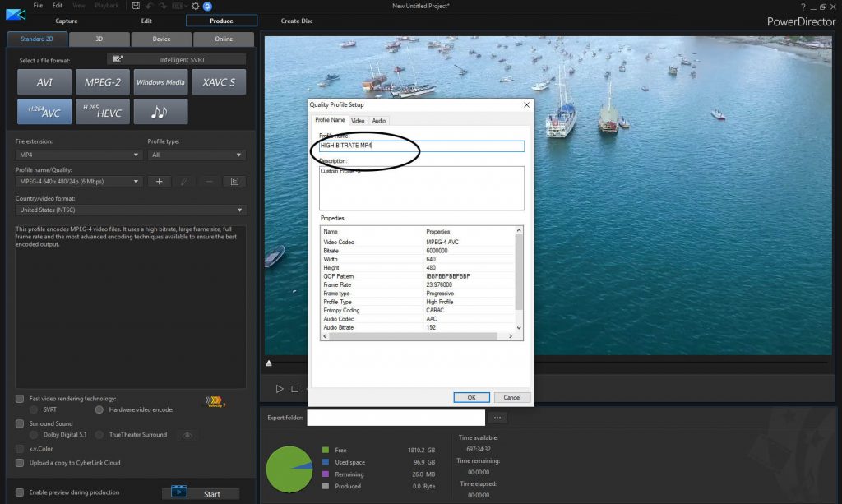Viewport: 842px width, 504px height.
Task: Click the help question mark icon
Action: (x=803, y=7)
